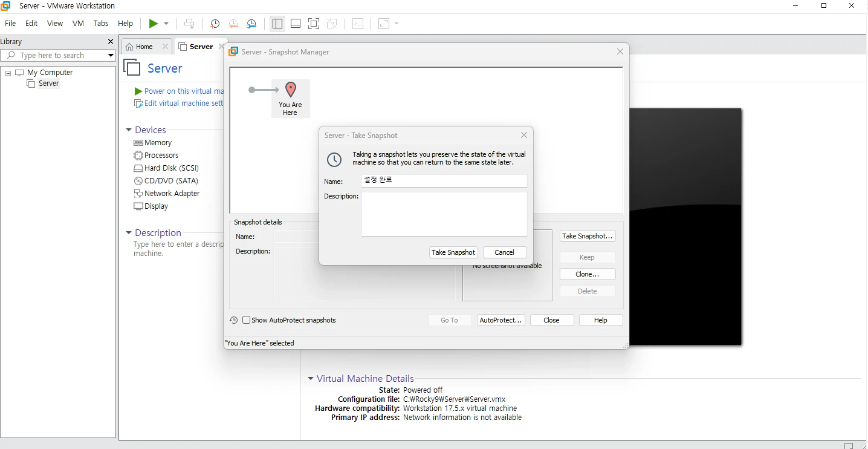
Task: Click the Processors device icon
Action: click(138, 156)
